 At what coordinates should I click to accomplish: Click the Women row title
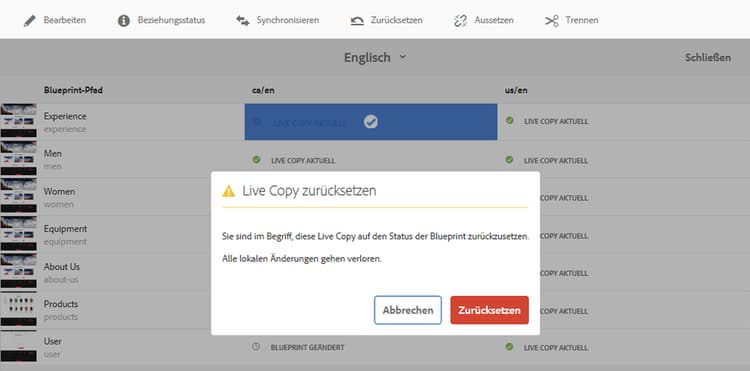59,191
